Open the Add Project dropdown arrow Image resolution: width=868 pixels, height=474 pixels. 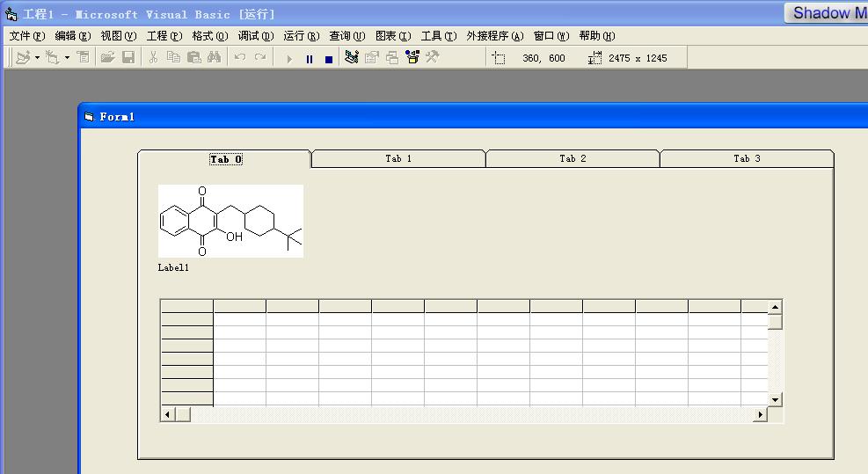point(37,57)
